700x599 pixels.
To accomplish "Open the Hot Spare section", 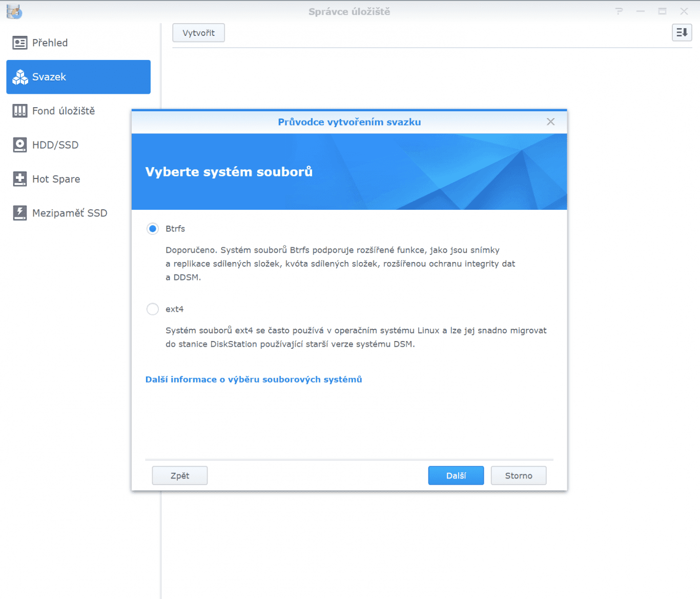I will (x=78, y=179).
